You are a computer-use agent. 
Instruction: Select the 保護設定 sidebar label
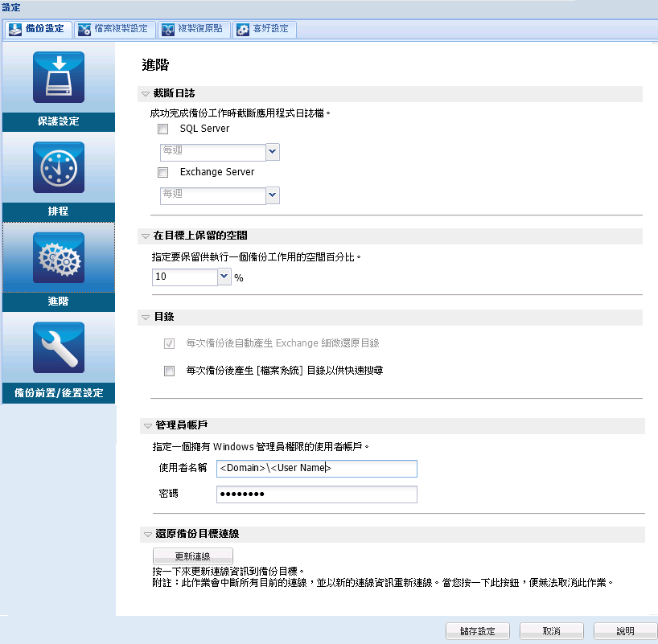[59, 121]
